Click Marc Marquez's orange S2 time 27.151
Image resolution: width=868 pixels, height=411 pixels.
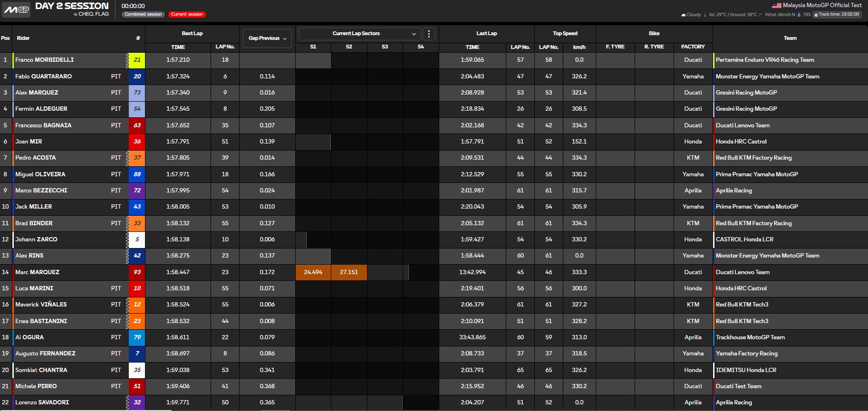pyautogui.click(x=349, y=272)
